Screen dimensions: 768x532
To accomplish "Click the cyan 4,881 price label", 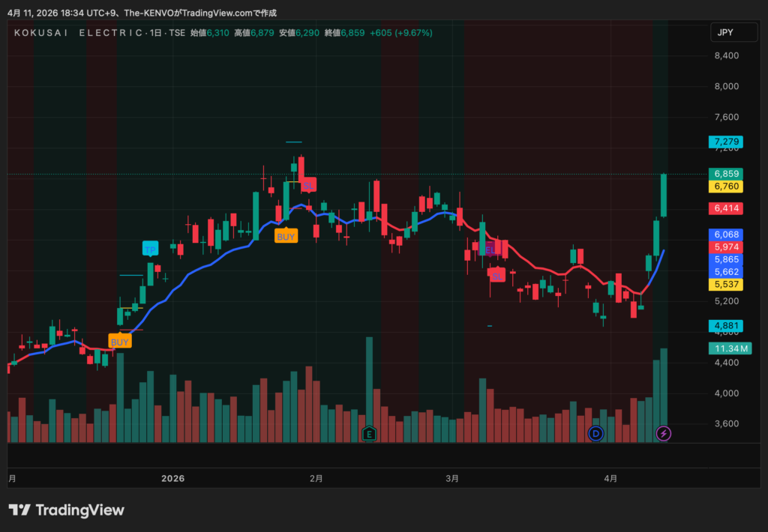I will (x=727, y=325).
